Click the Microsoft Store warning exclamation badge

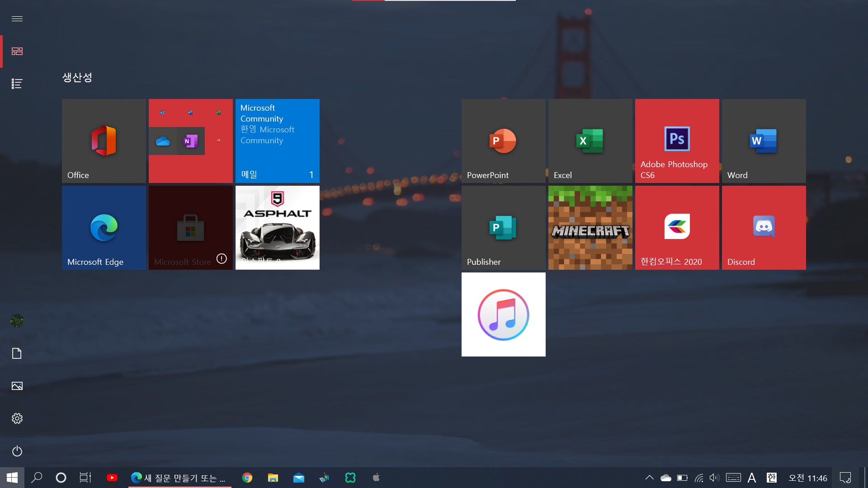[x=222, y=258]
